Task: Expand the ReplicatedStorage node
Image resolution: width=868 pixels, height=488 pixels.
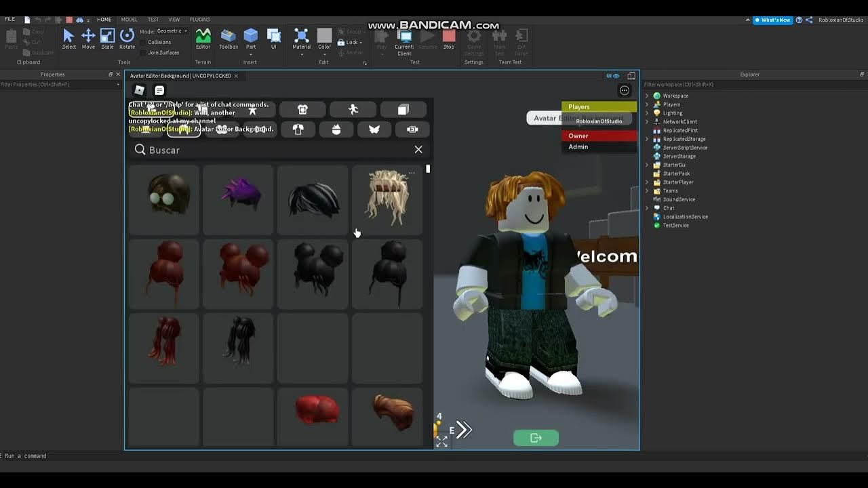Action: [647, 139]
